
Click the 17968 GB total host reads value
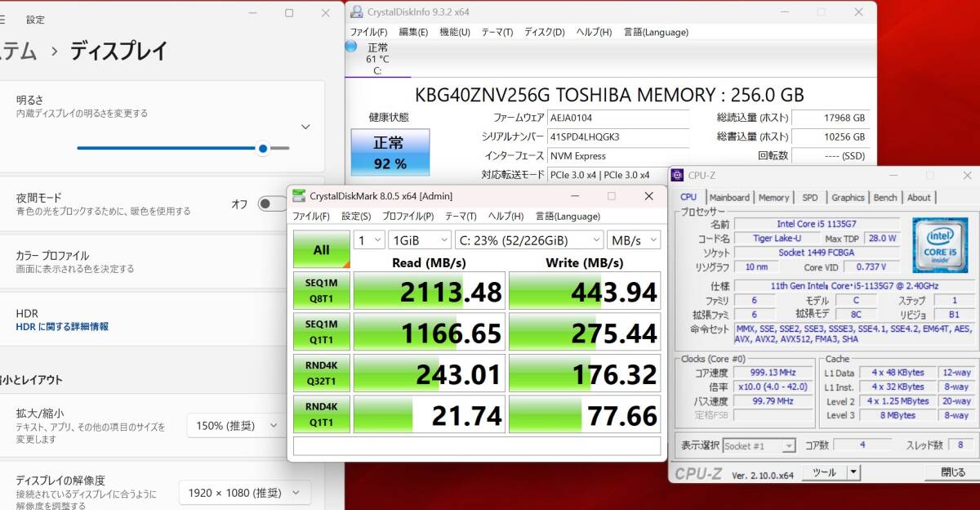tap(831, 118)
